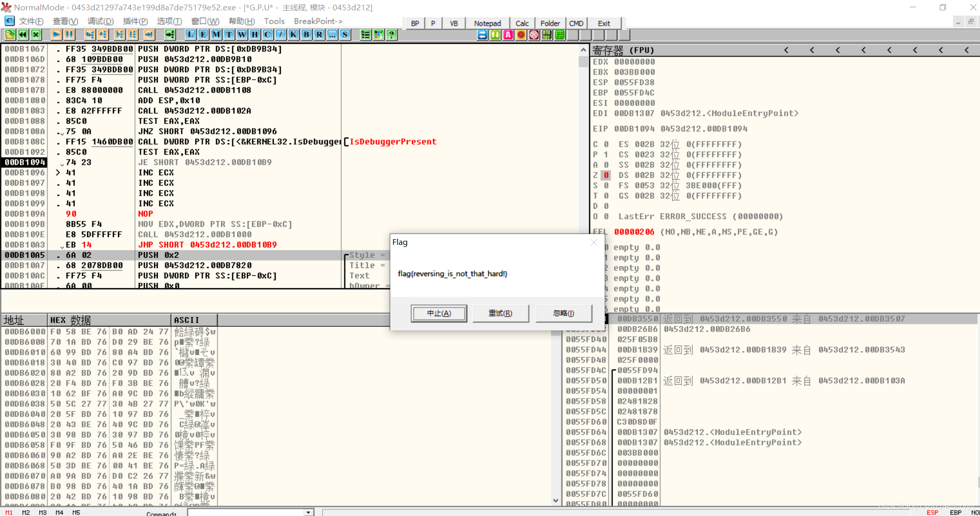Click the Execute Till Return icon
The height and width of the screenshot is (516, 980).
[x=149, y=35]
